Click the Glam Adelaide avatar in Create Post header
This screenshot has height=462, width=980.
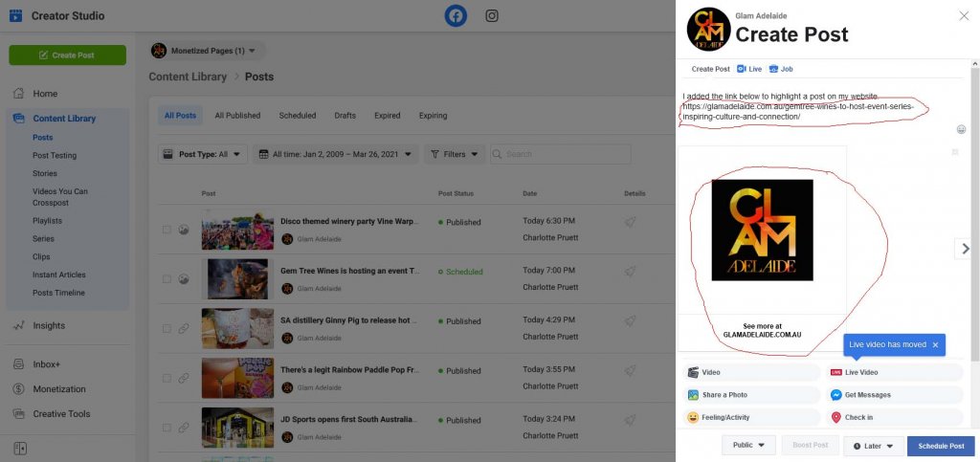[709, 29]
